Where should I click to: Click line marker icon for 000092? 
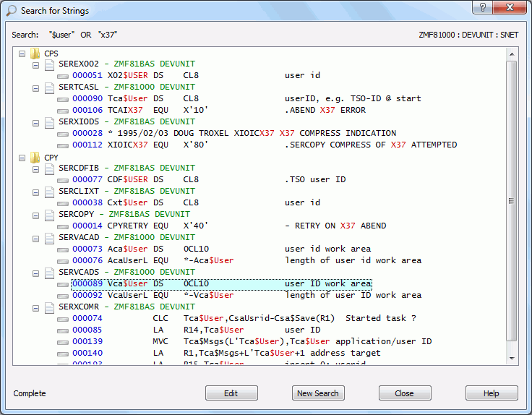click(x=63, y=296)
